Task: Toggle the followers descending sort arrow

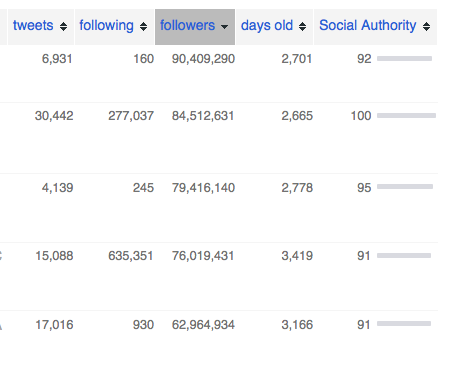Action: click(x=225, y=27)
